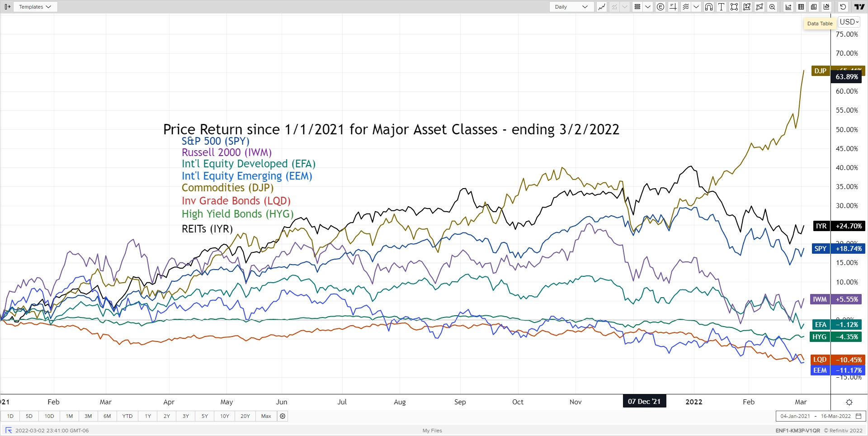Screen dimensions: 868x436
Task: Click the reset chart undo icon
Action: [843, 7]
